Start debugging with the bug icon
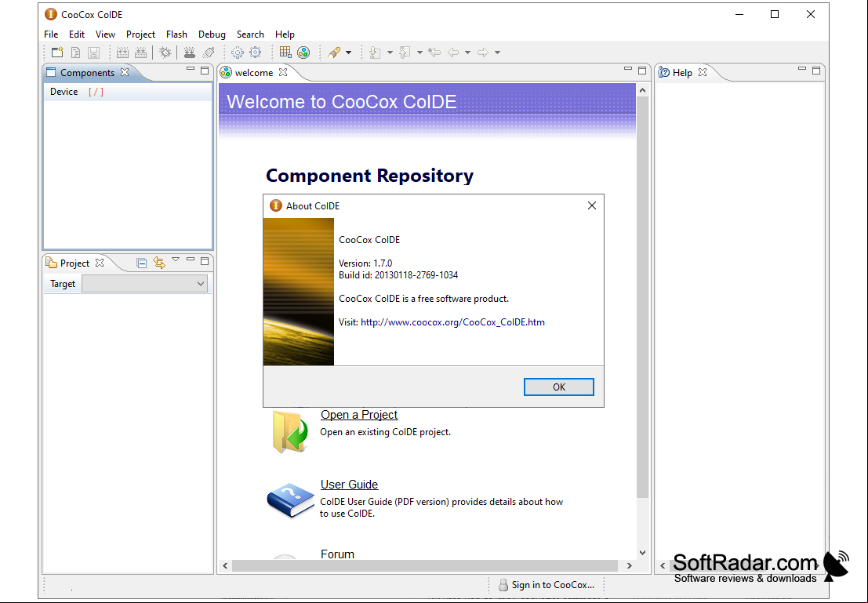This screenshot has width=868, height=603. (x=165, y=53)
